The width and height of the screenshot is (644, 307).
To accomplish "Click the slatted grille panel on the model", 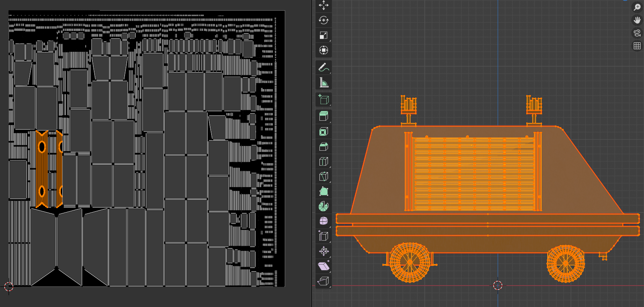I will (474, 174).
